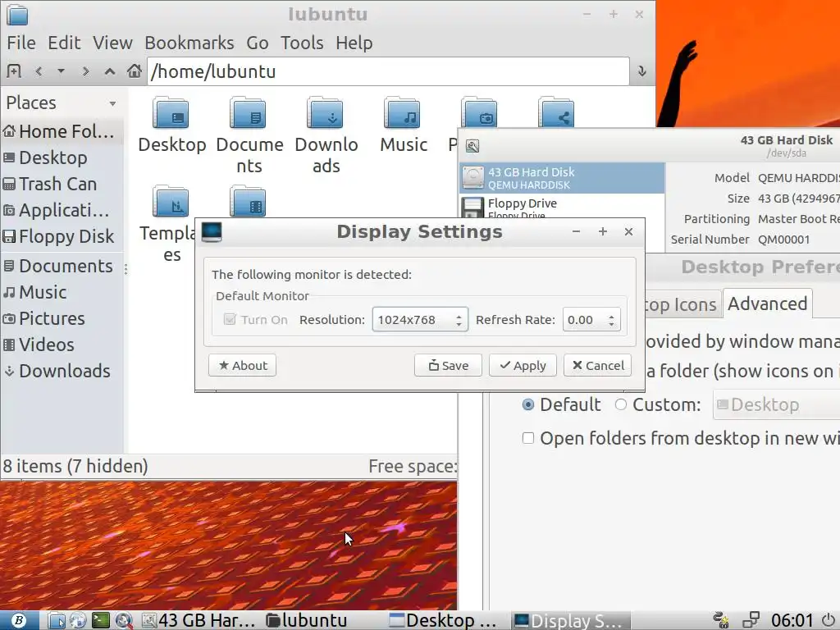Open the Help menu
Image resolution: width=840 pixels, height=630 pixels.
(354, 43)
